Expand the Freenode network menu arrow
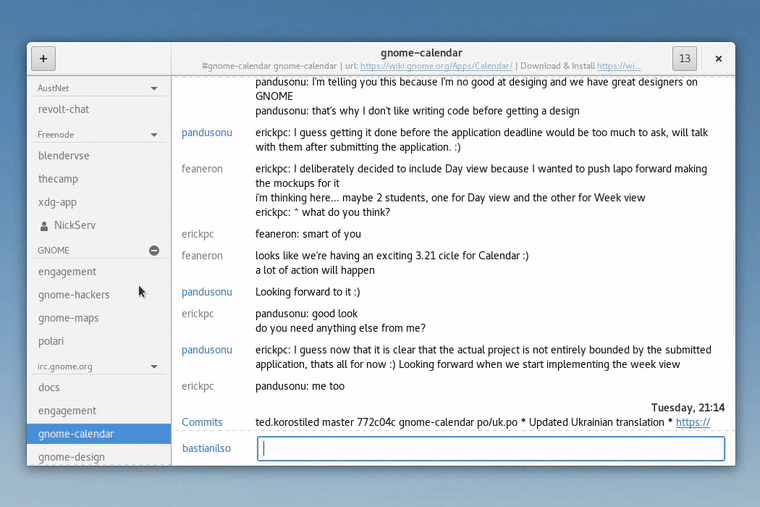 click(x=154, y=135)
